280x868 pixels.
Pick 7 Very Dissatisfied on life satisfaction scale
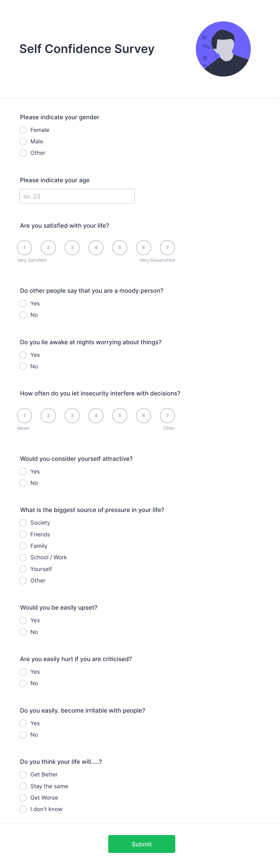[167, 247]
